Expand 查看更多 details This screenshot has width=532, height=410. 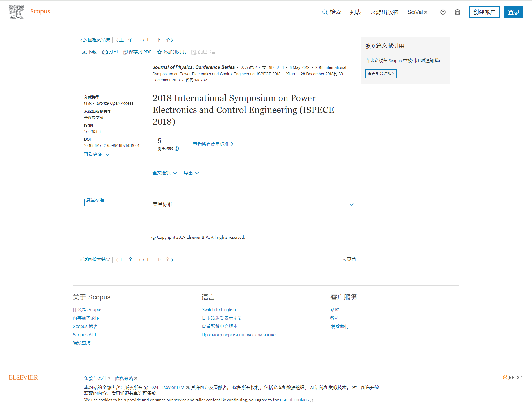96,154
